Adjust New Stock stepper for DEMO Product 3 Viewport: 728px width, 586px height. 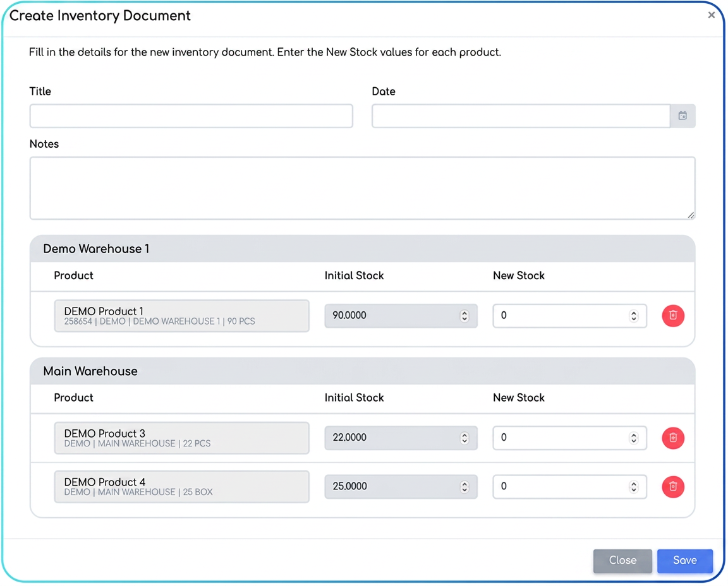(x=634, y=438)
